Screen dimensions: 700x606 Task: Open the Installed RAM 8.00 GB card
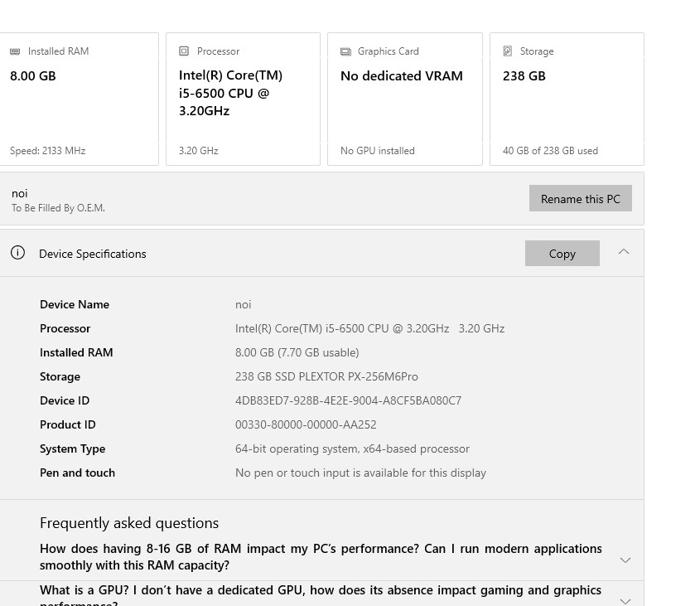point(79,99)
